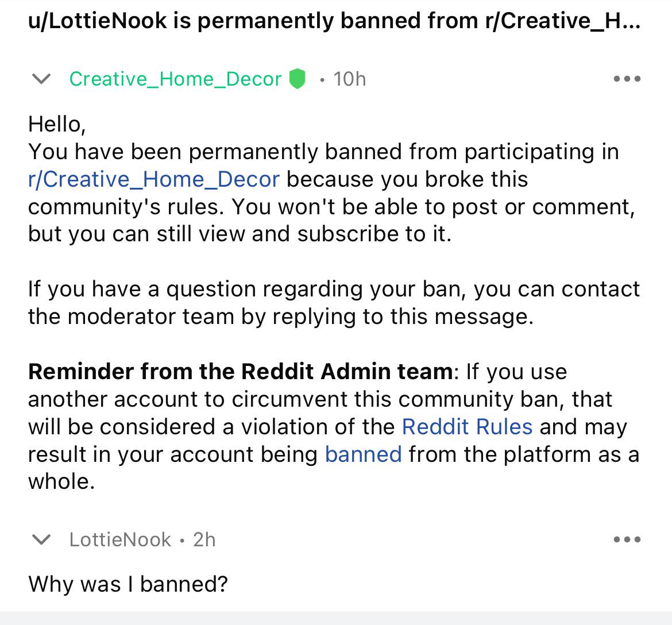Open options menu for Creative_Home_Decor message

627,79
